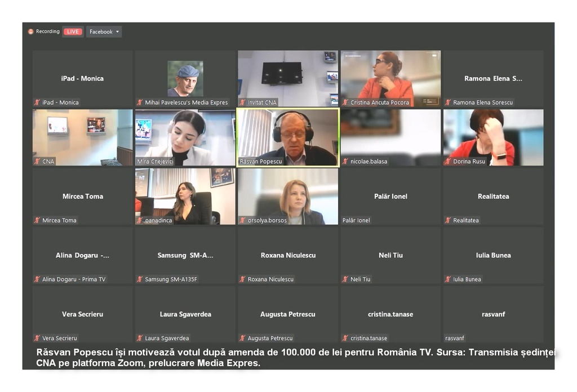Click muted mic icon next to Invitat CNA
This screenshot has height=392, width=577.
(x=242, y=103)
